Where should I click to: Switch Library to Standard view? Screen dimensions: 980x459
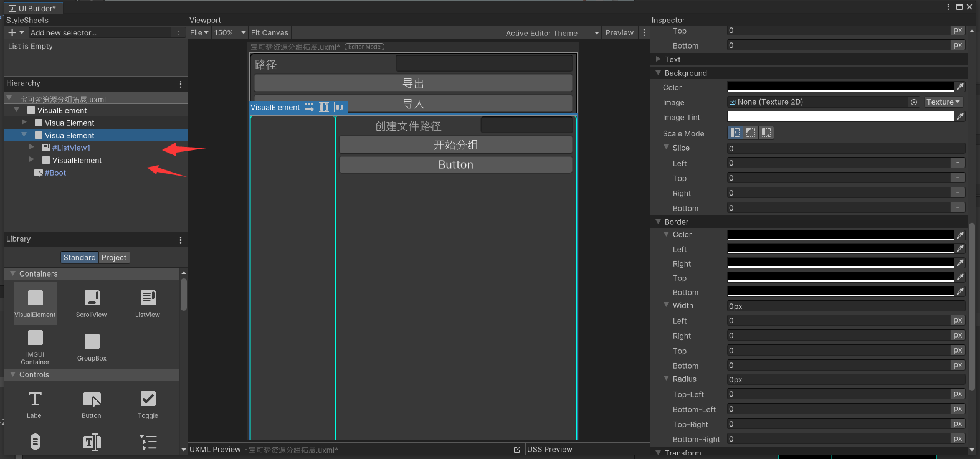point(80,257)
